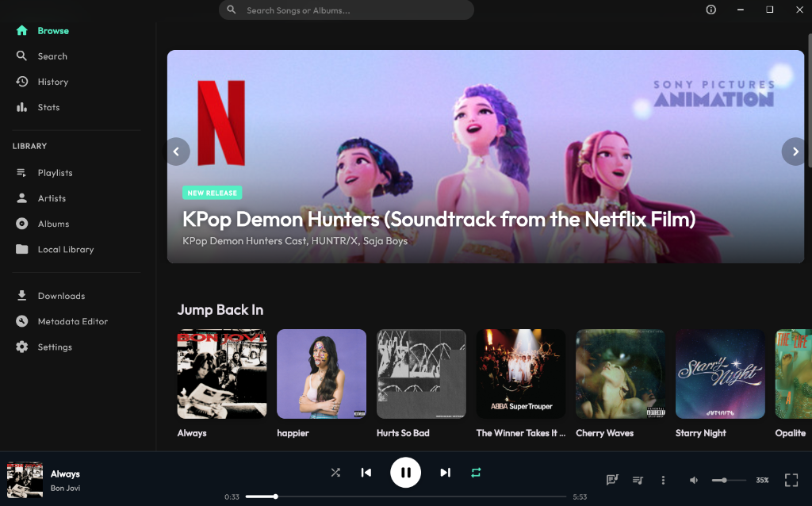Click the NEW RELEASE badge
Viewport: 812px width, 506px height.
212,193
